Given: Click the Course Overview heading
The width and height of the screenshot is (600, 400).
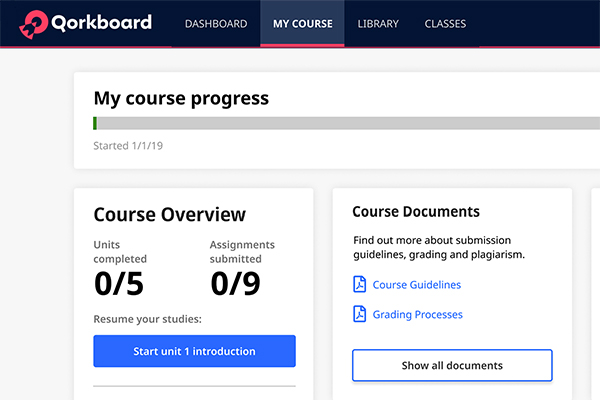Looking at the screenshot, I should pos(169,214).
